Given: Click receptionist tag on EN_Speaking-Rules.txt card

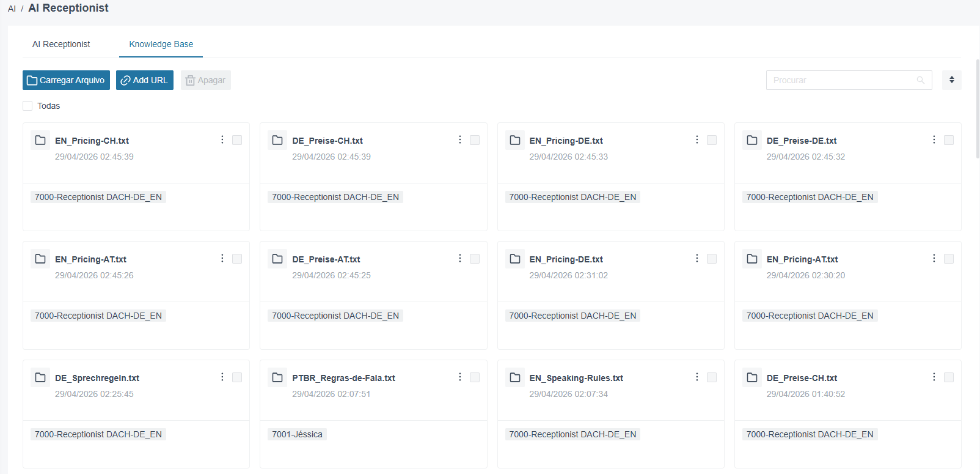Looking at the screenshot, I should point(572,434).
